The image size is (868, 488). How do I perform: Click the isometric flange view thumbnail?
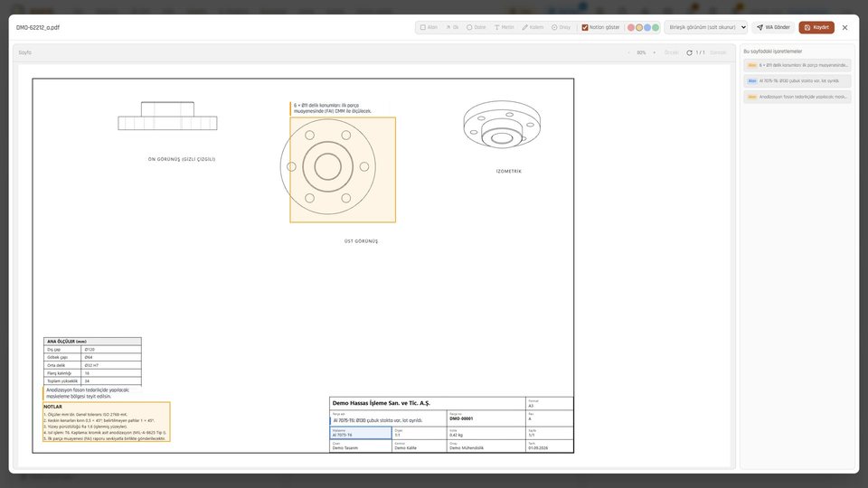coord(502,125)
